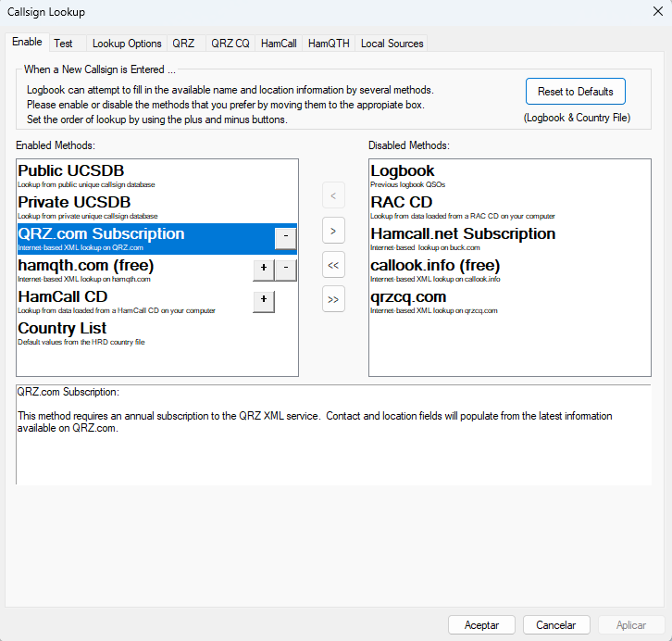
Task: Click the Aplicar button
Action: pyautogui.click(x=631, y=625)
